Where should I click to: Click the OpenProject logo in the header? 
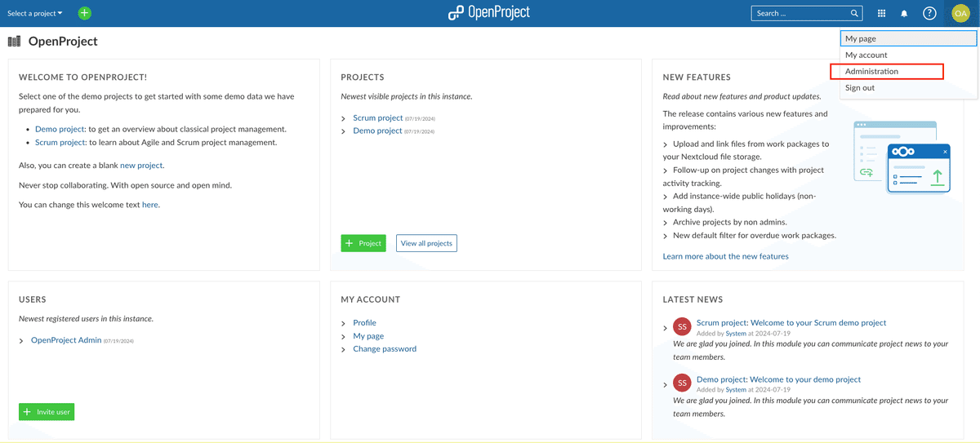click(489, 13)
